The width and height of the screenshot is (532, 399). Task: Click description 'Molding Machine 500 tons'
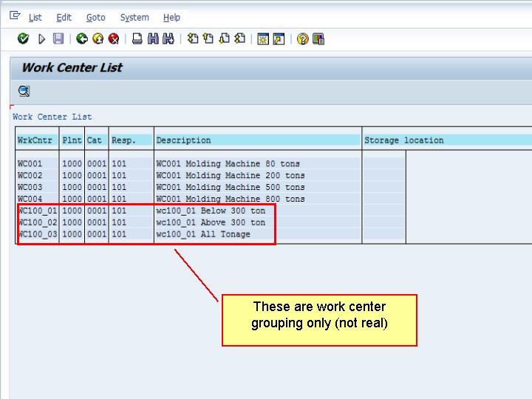245,187
